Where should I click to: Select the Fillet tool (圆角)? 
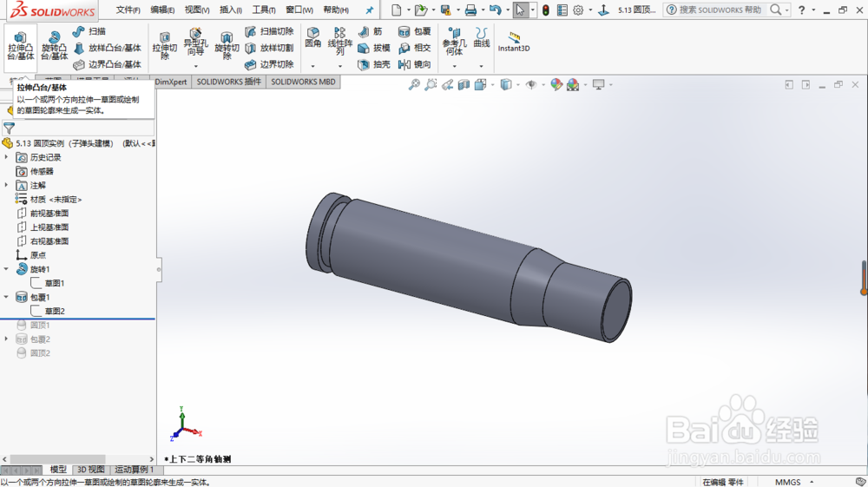(x=312, y=37)
